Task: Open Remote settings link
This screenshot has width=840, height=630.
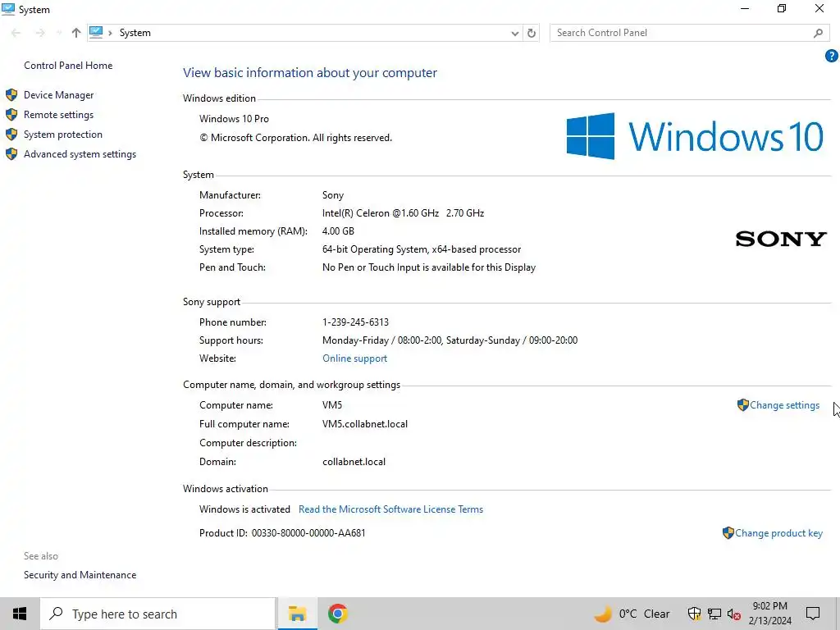Action: [x=58, y=115]
